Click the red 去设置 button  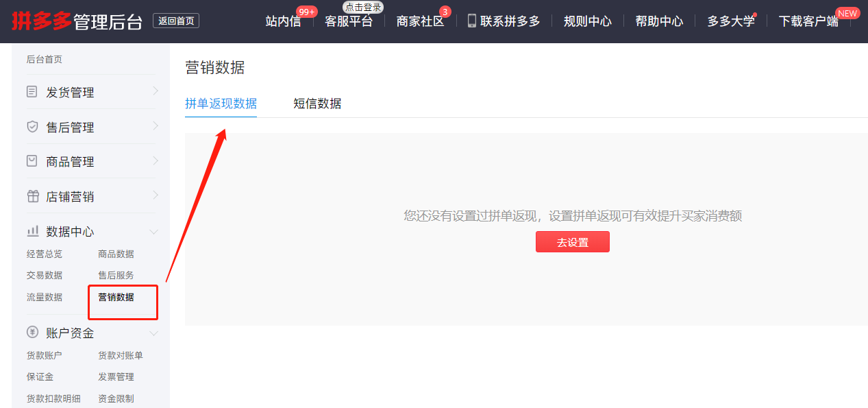(573, 242)
